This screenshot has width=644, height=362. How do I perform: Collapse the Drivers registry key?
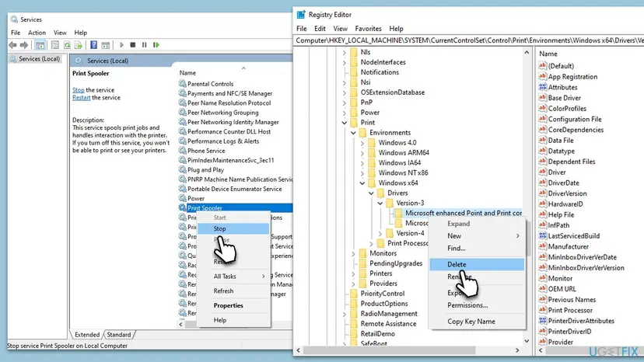[371, 193]
